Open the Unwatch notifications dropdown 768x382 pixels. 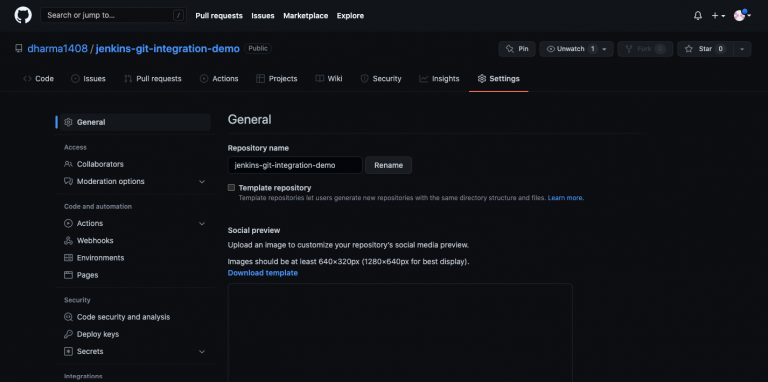tap(576, 49)
